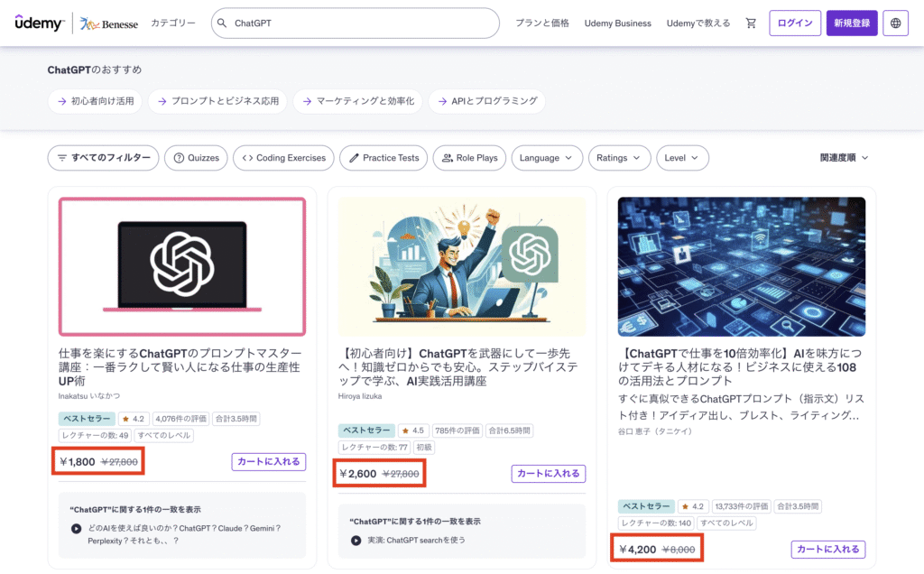This screenshot has width=924, height=574.
Task: Open the カテゴリー menu
Action: (172, 23)
